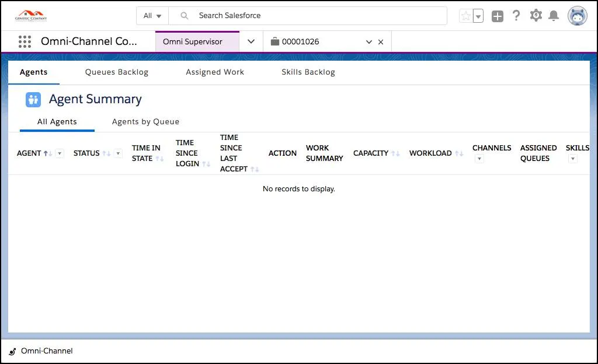The image size is (598, 364).
Task: Sort by Time Since Last Accept arrows
Action: [x=255, y=169]
